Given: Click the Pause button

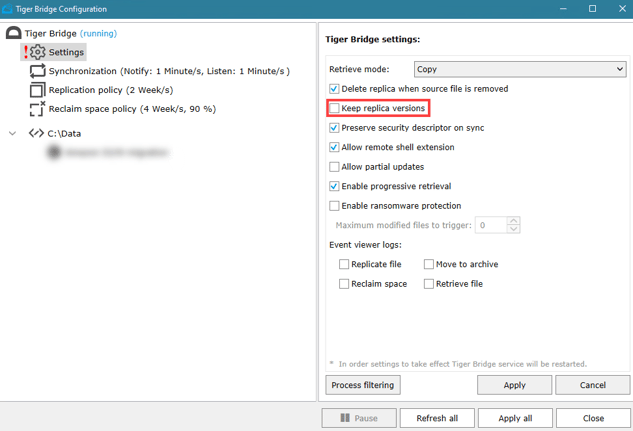Looking at the screenshot, I should pos(359,418).
